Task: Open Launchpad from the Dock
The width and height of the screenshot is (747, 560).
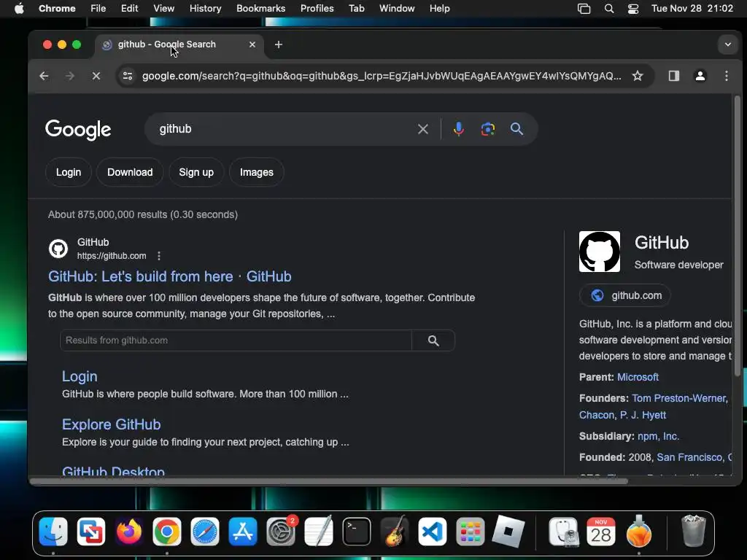Action: pyautogui.click(x=471, y=532)
